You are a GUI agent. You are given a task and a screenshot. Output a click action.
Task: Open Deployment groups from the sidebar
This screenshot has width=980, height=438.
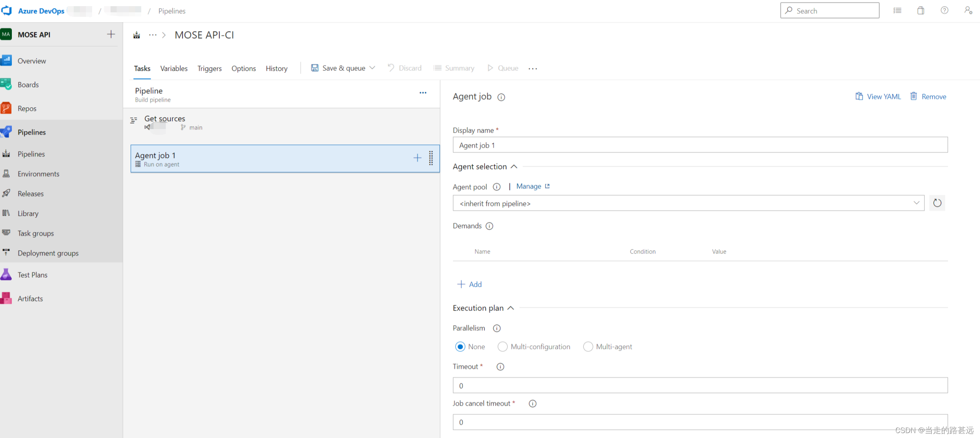48,253
